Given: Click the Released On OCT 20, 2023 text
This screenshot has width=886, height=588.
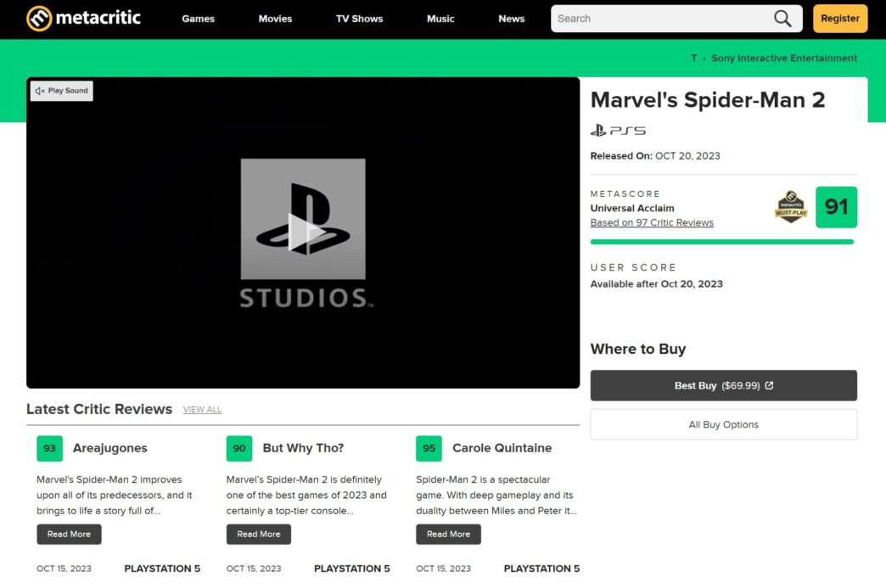Looking at the screenshot, I should click(655, 156).
